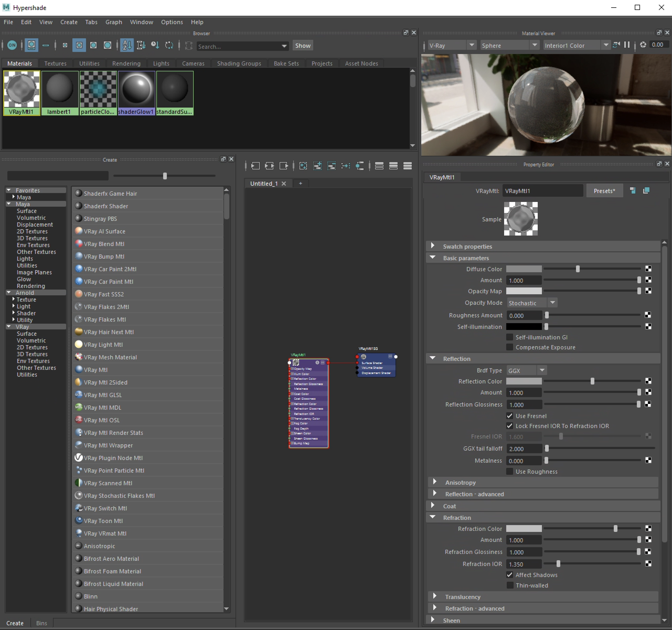Pause the Material Viewer rendering
The height and width of the screenshot is (630, 672).
point(627,45)
